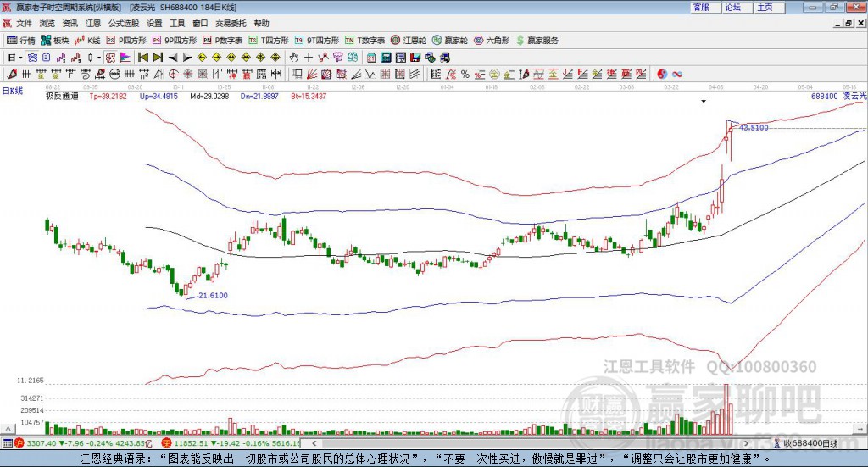The height and width of the screenshot is (467, 868).
Task: Open the P四方形 tool
Action: click(x=126, y=41)
